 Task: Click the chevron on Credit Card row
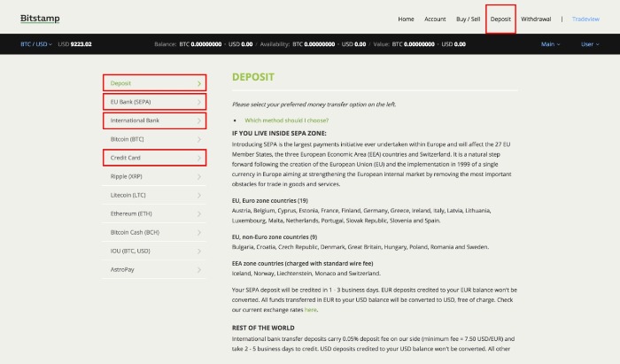199,159
